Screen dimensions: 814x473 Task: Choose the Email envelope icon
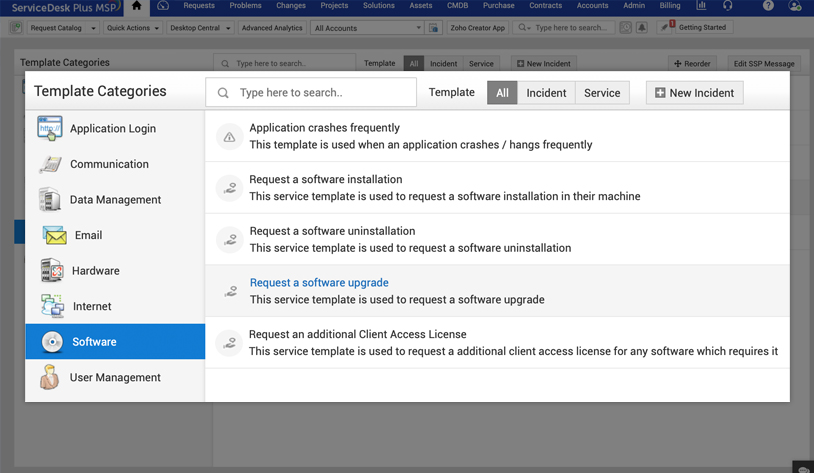pos(54,235)
